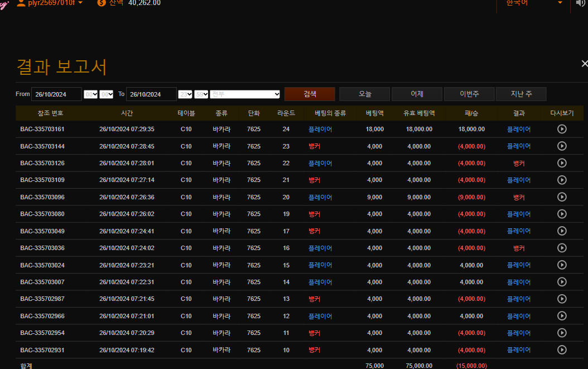The image size is (588, 369).
Task: Play replay for bet BAC-335702931
Action: point(562,350)
